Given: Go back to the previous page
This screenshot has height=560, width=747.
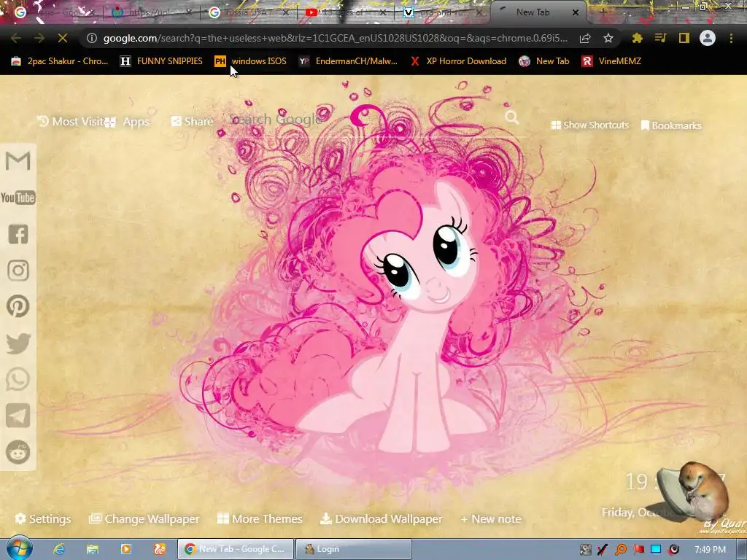Looking at the screenshot, I should 16,38.
